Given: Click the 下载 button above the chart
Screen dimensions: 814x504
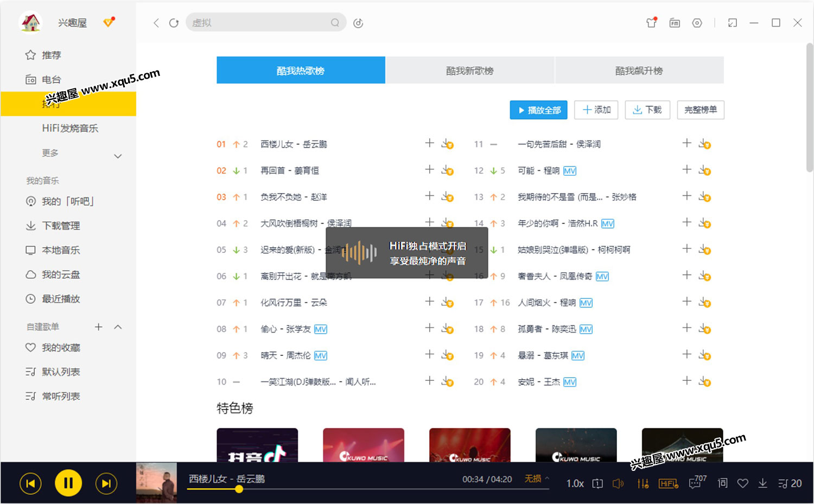Looking at the screenshot, I should pyautogui.click(x=647, y=110).
